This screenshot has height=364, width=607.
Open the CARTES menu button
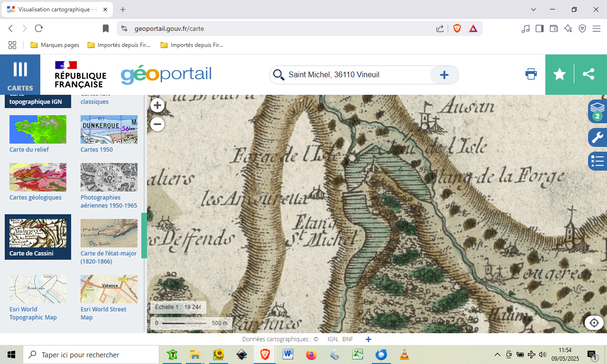[20, 74]
